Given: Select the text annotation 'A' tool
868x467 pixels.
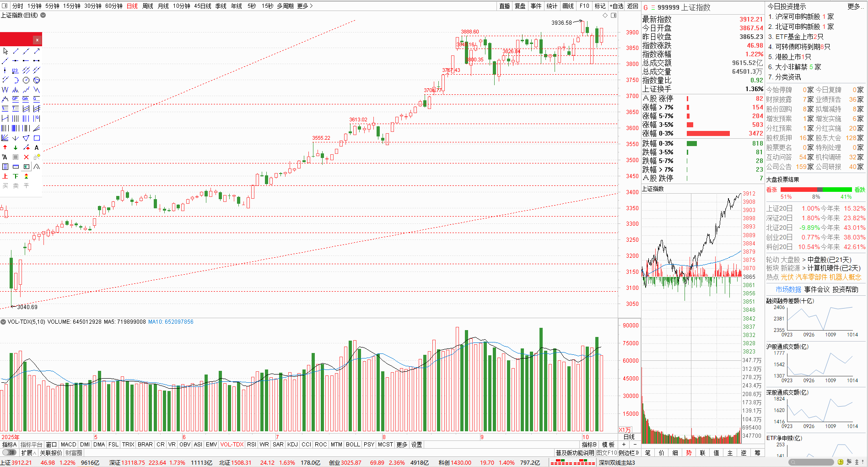Looking at the screenshot, I should point(37,147).
